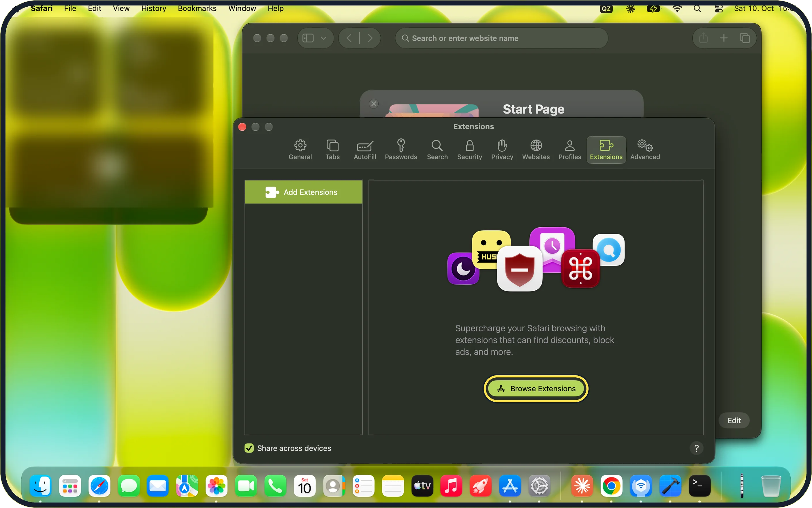Go back using Safari's back arrow
This screenshot has height=508, width=812.
click(349, 38)
